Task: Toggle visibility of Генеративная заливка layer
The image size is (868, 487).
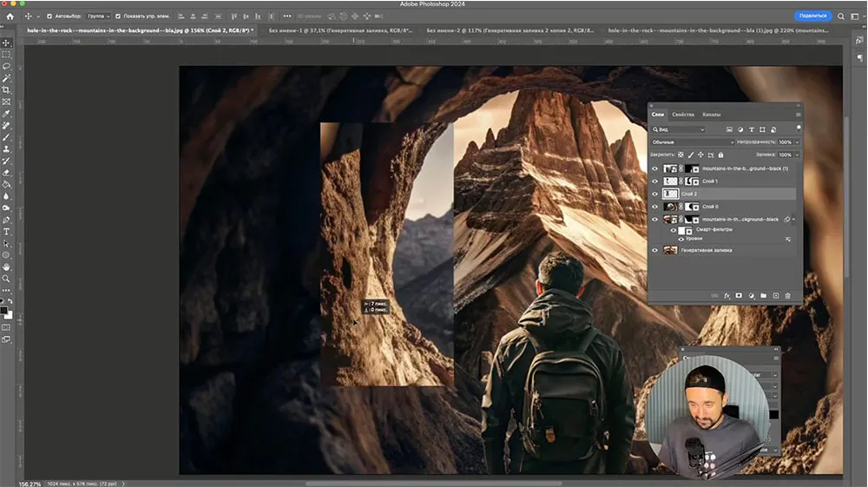Action: point(655,250)
